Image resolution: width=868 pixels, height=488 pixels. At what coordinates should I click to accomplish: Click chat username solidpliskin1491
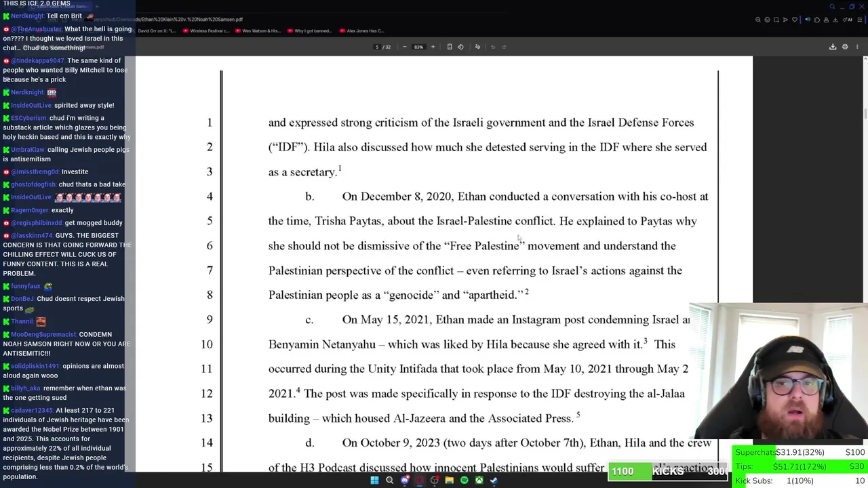pos(35,366)
